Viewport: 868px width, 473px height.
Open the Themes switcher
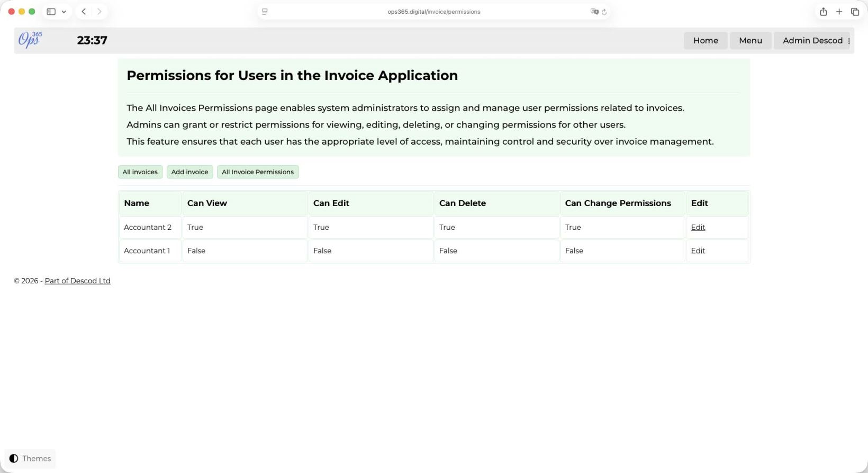point(30,459)
